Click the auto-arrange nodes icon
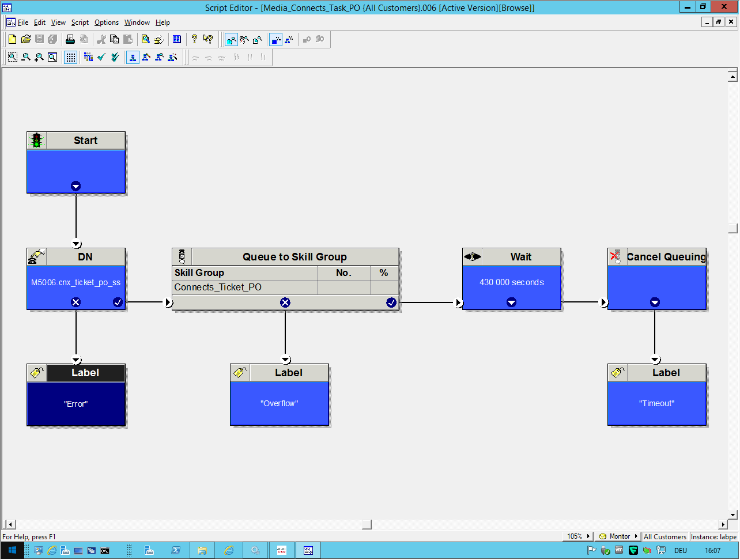Image resolution: width=740 pixels, height=560 pixels. click(x=88, y=57)
